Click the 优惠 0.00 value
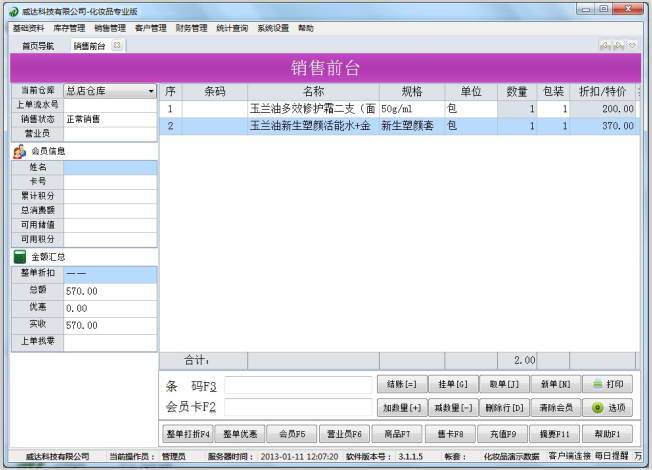This screenshot has width=652, height=470. (110, 308)
